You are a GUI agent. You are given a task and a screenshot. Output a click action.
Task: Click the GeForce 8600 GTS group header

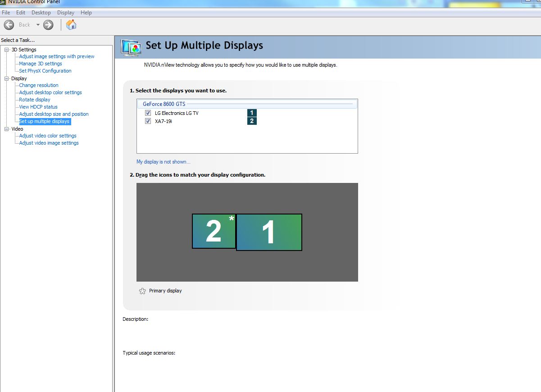pos(247,104)
